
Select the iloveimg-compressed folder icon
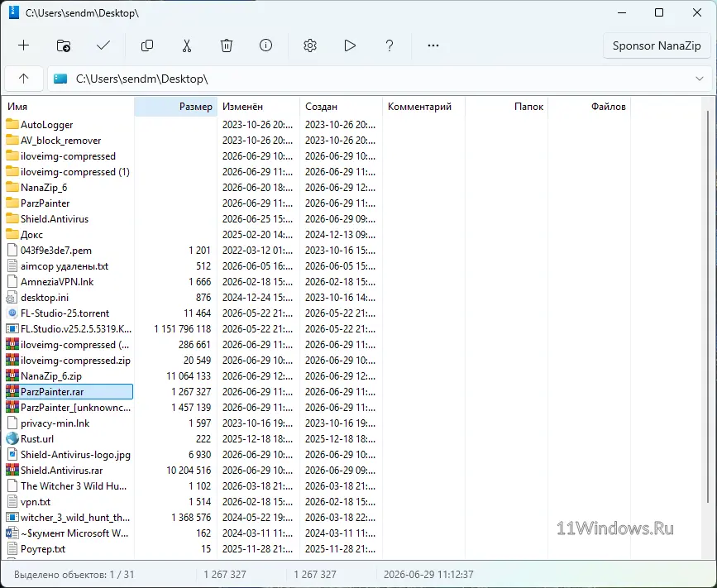coord(12,156)
